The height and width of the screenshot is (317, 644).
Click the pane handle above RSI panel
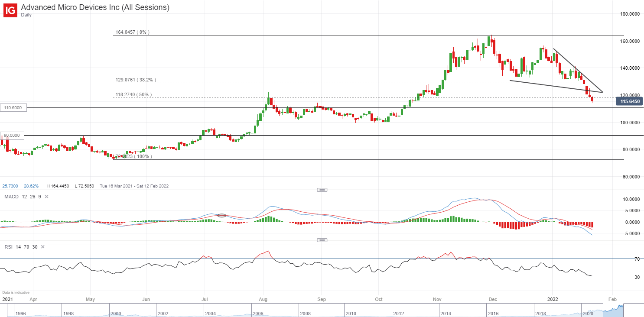(322, 240)
